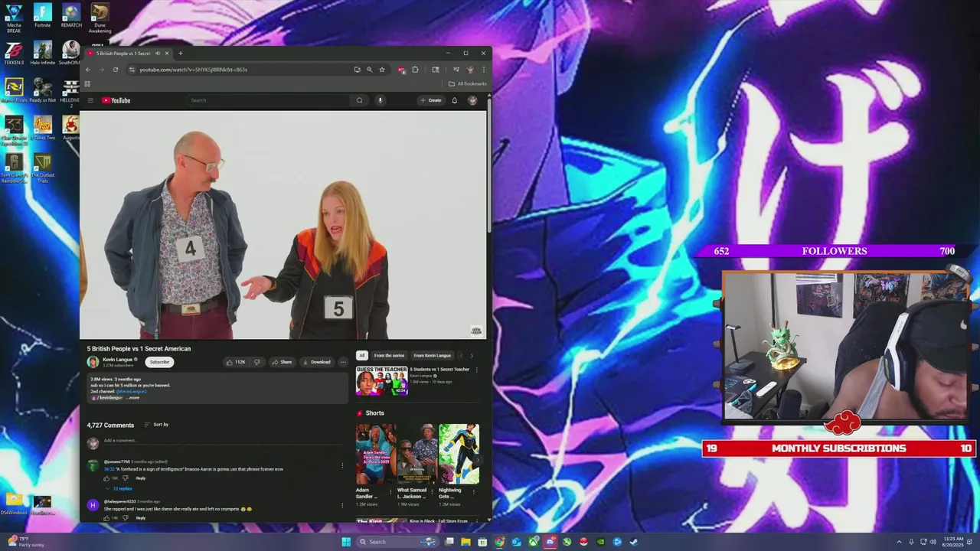Open Chrome three-dot menu
980x551 pixels.
click(483, 70)
